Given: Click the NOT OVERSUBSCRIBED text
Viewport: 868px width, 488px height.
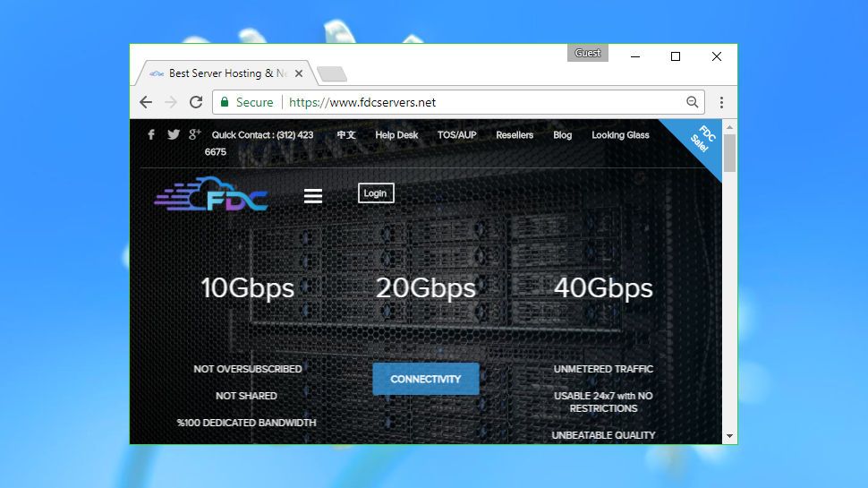Looking at the screenshot, I should 248,369.
